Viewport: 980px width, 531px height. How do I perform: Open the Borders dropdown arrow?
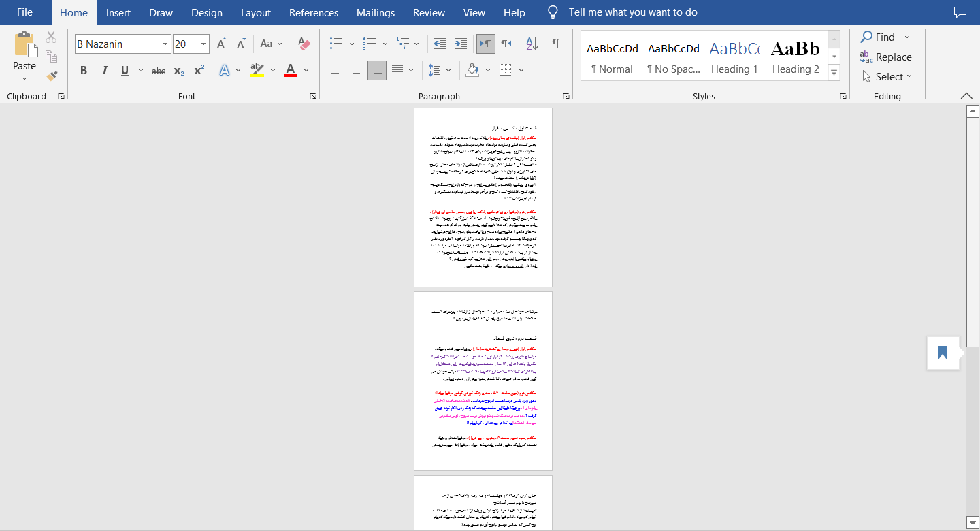tap(521, 70)
